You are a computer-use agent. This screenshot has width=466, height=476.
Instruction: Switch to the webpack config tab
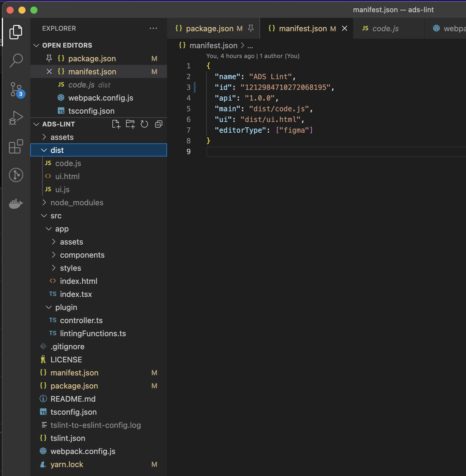[445, 28]
